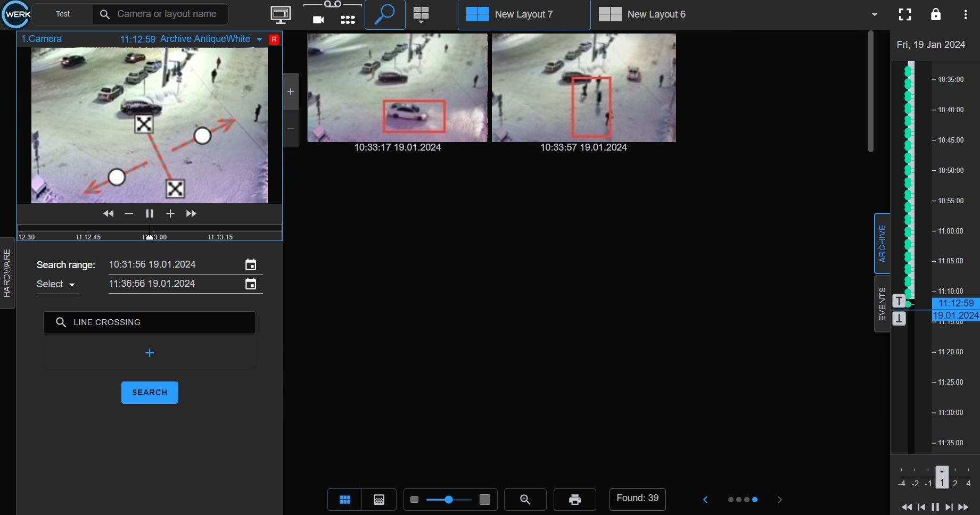Expand the Archive AntiqueWhite dropdown arrow
This screenshot has width=980, height=515.
(259, 39)
